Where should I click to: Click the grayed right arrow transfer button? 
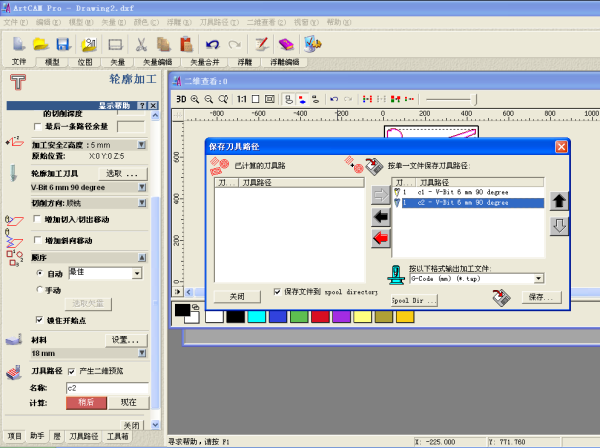pos(380,195)
